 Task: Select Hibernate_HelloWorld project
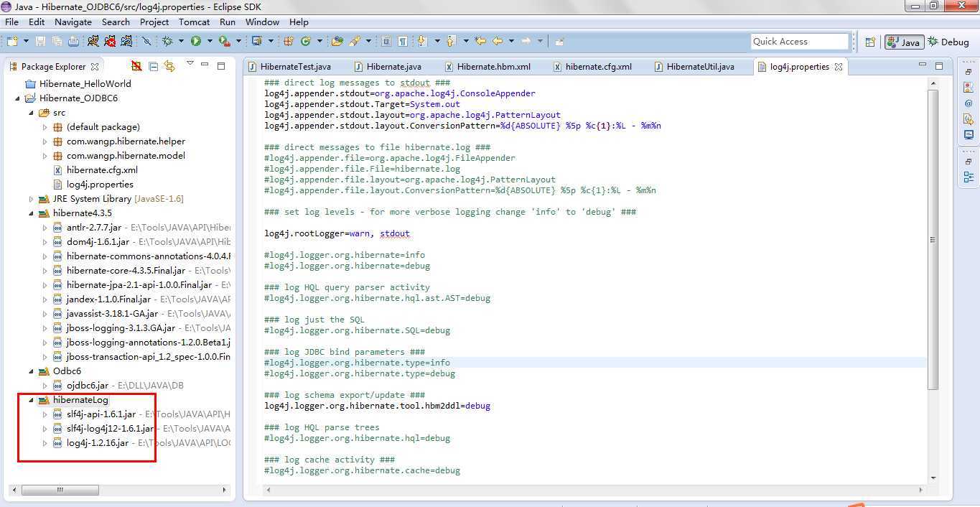tap(85, 84)
